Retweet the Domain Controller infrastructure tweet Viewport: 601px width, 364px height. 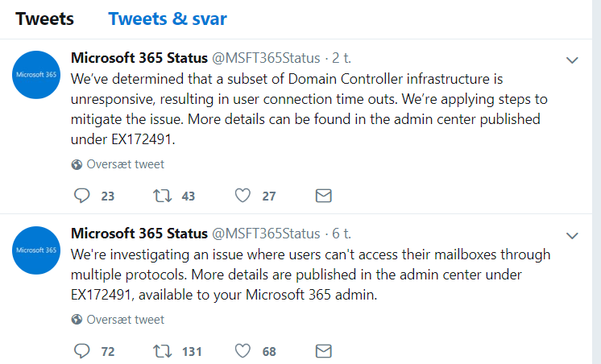[x=161, y=196]
